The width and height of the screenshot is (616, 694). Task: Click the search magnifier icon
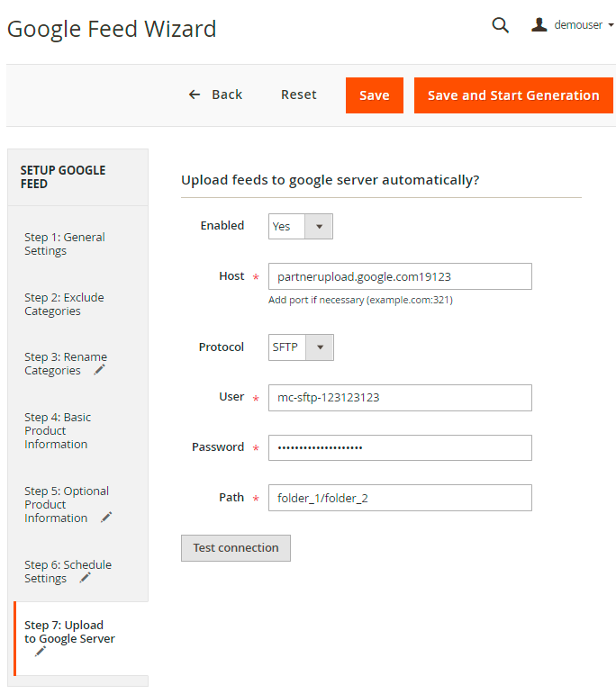(500, 25)
